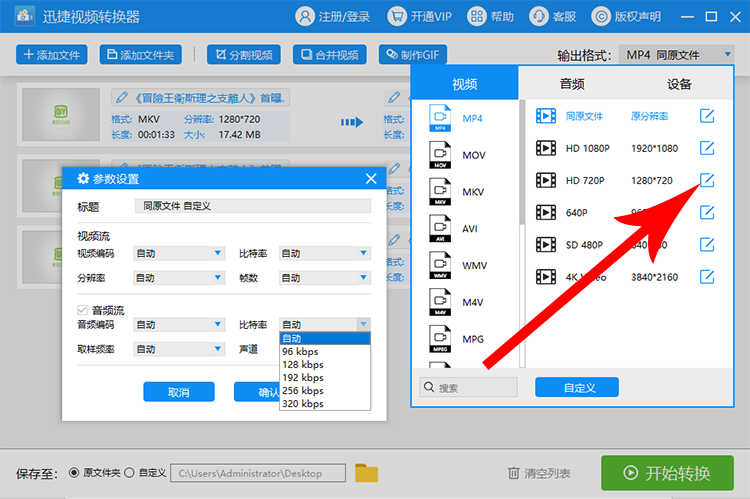Screen dimensions: 750x499
Task: Select the MPG format icon
Action: [440, 339]
